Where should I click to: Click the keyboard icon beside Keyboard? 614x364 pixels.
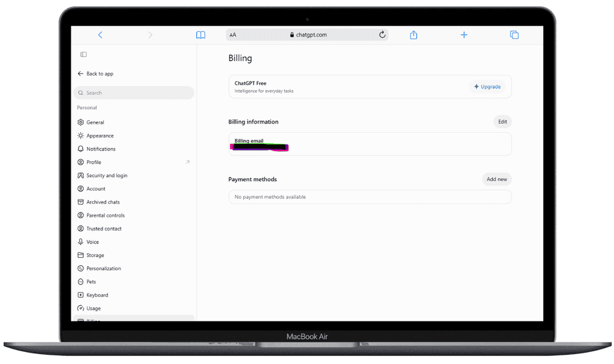(81, 295)
